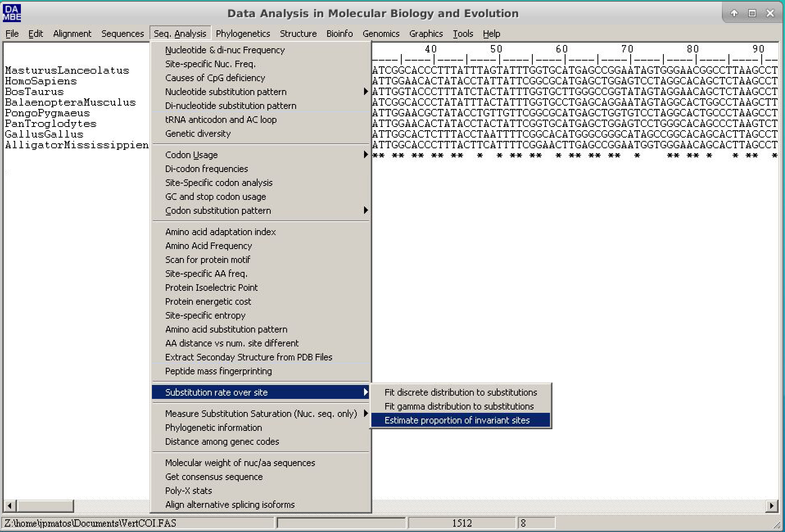Collapse the Seq. Analysis menu

[x=180, y=34]
